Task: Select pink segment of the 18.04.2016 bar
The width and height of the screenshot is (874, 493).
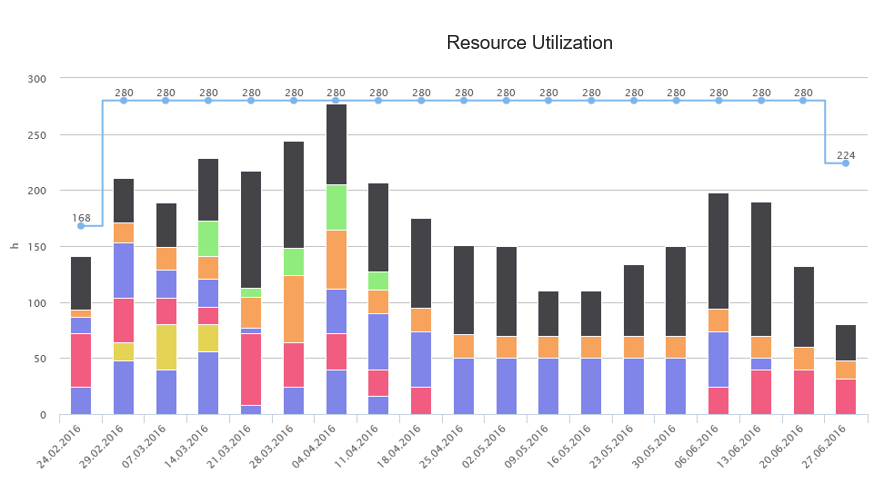Action: [421, 400]
